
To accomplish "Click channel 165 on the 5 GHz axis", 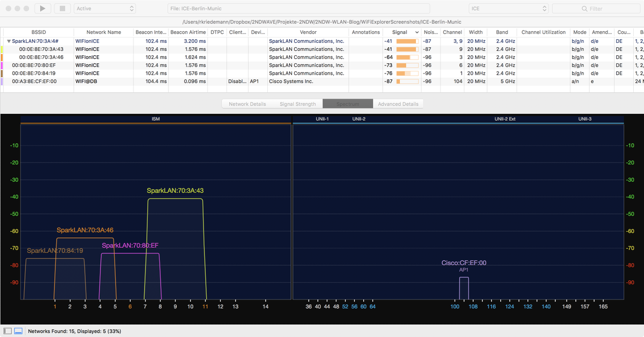I will [602, 306].
